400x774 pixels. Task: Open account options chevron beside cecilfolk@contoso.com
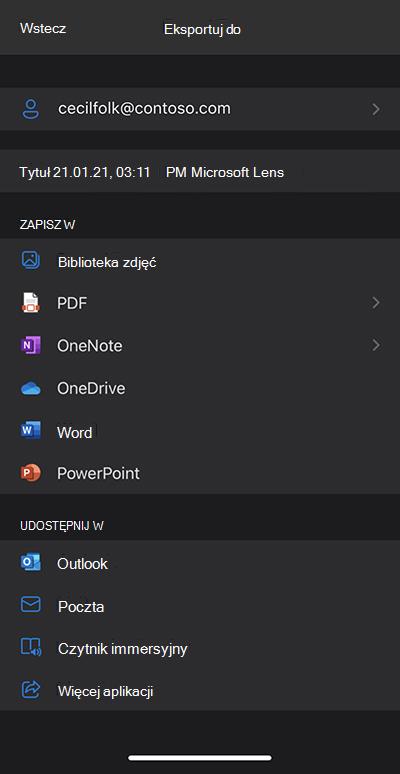(x=376, y=109)
